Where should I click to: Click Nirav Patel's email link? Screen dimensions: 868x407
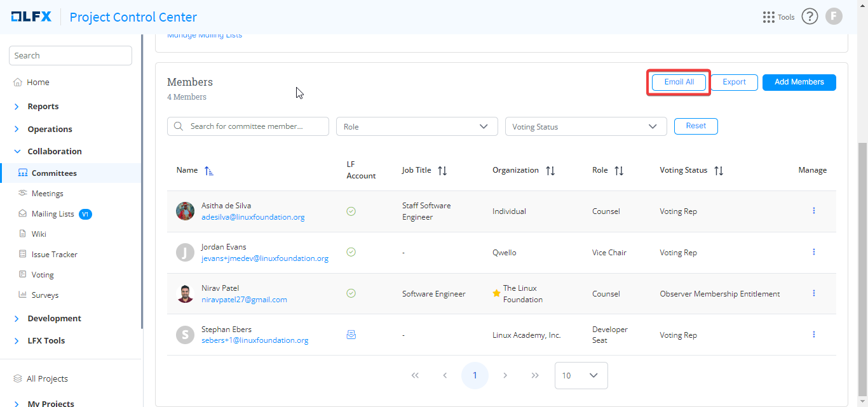244,300
